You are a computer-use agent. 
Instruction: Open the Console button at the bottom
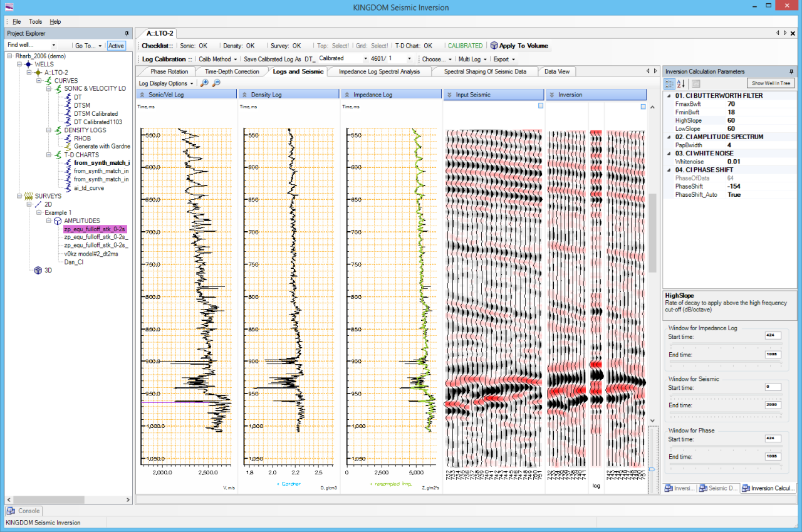[24, 511]
